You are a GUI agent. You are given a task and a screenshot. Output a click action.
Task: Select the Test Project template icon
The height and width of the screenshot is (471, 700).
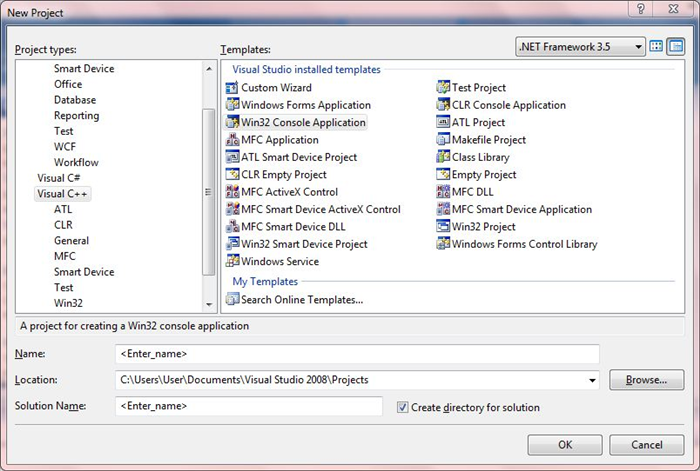443,88
